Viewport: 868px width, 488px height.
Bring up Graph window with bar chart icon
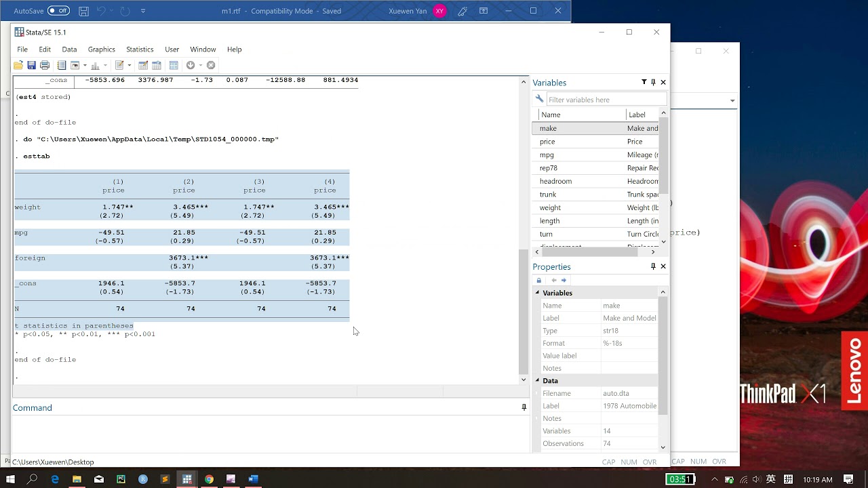coord(96,65)
